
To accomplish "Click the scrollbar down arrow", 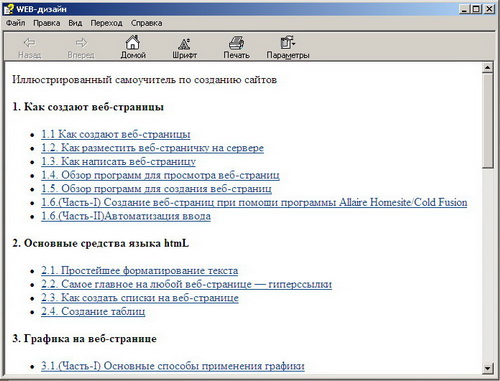I will [x=487, y=368].
